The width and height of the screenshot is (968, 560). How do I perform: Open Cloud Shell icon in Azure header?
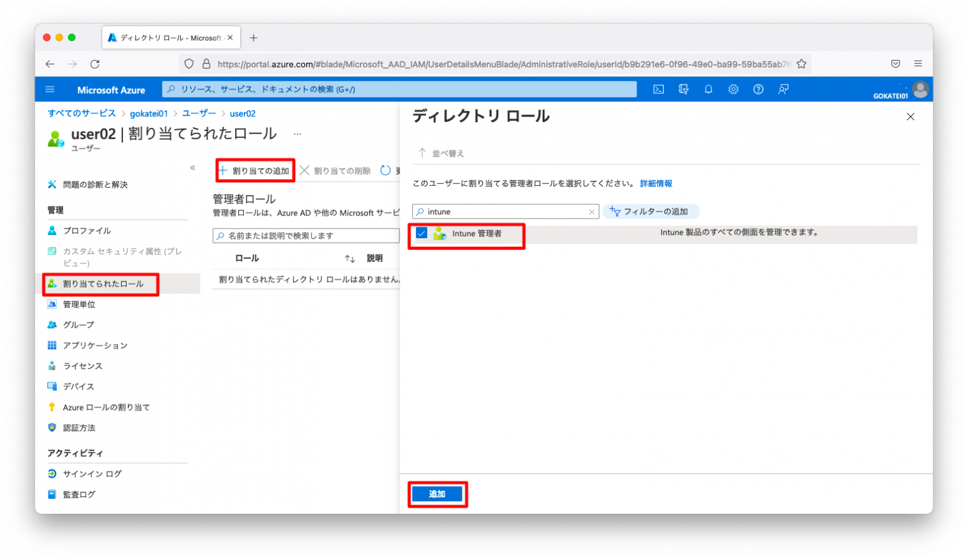[658, 89]
